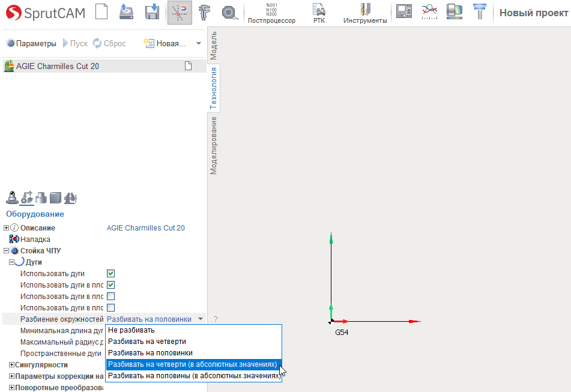Click the Сброс reset button
This screenshot has height=392, width=571.
click(x=109, y=43)
